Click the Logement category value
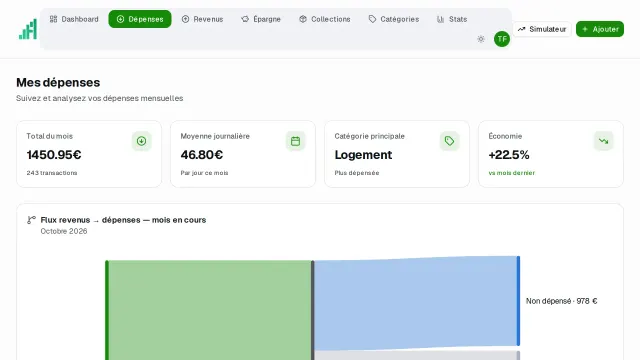The image size is (640, 360). tap(363, 155)
